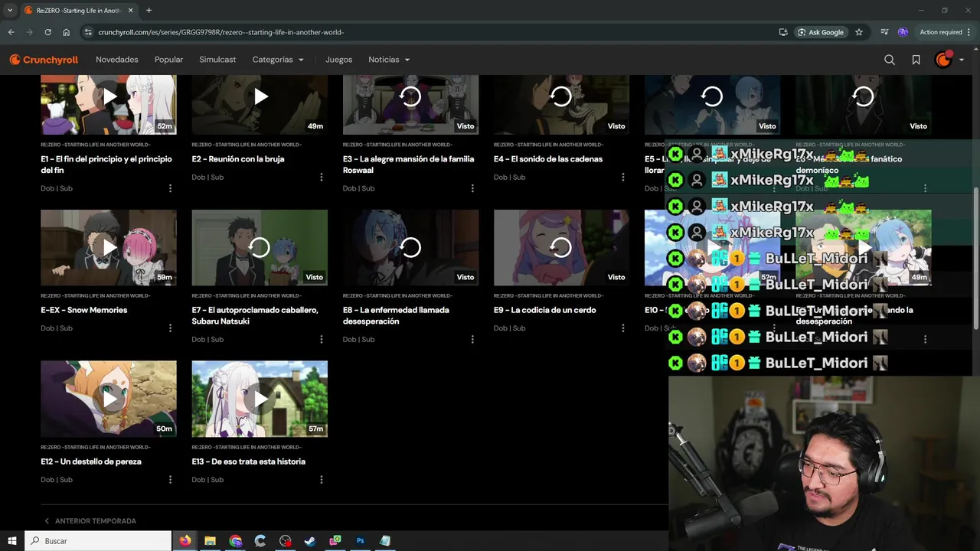
Task: Open the Crunchyroll profile avatar
Action: click(943, 60)
